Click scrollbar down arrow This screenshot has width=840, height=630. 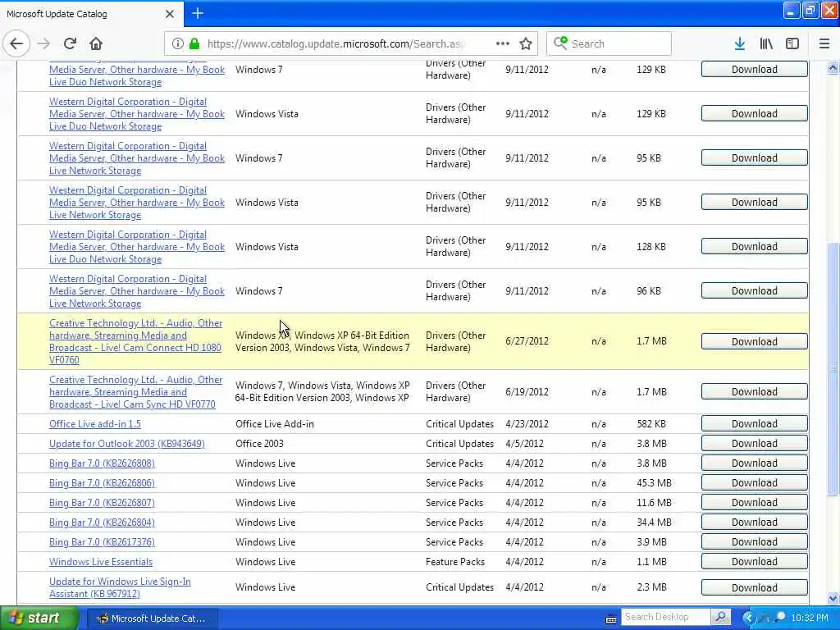pos(833,598)
